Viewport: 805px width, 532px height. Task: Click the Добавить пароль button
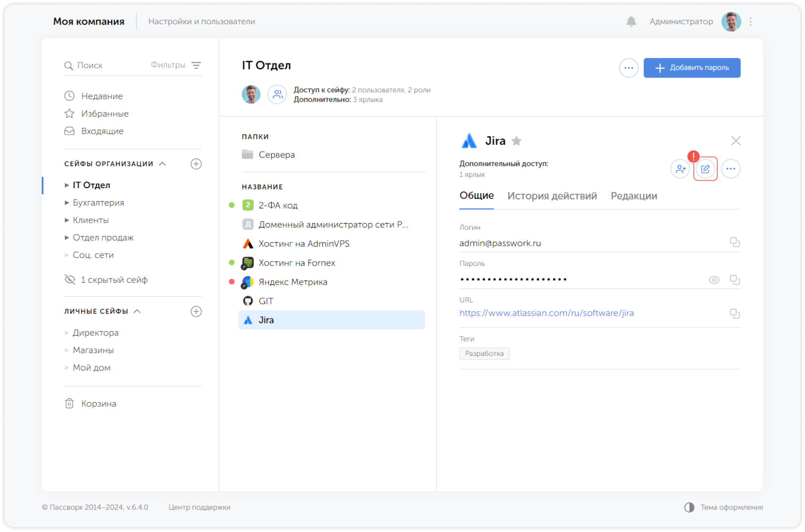692,68
